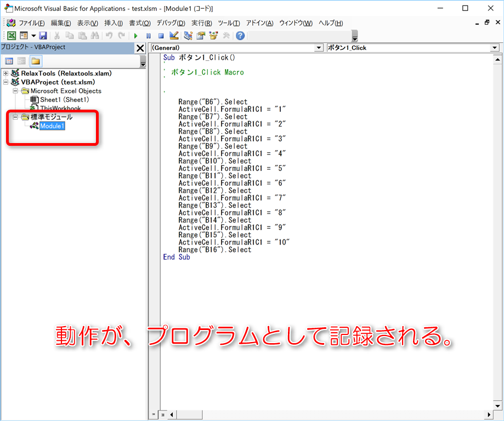Click horizontal scrollbar left arrow
This screenshot has width=504, height=421.
(x=172, y=414)
